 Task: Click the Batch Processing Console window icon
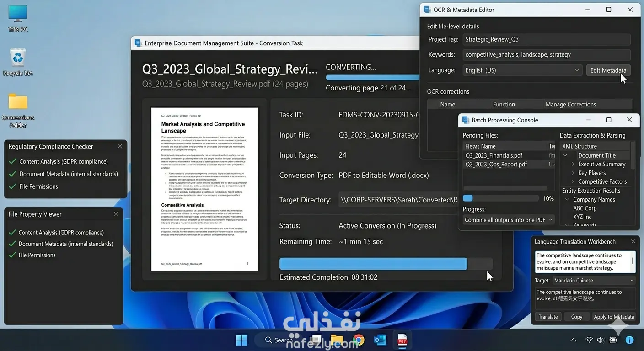[x=466, y=120]
